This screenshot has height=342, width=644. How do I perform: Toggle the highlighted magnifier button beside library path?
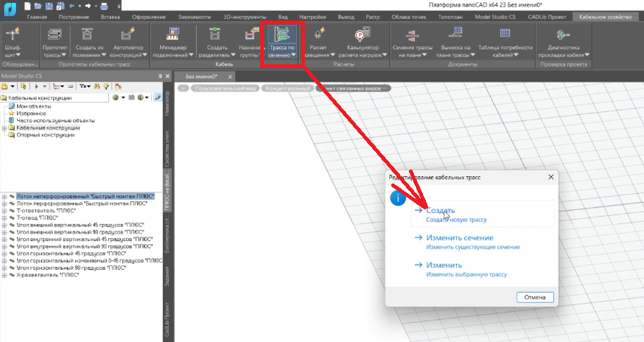(158, 97)
